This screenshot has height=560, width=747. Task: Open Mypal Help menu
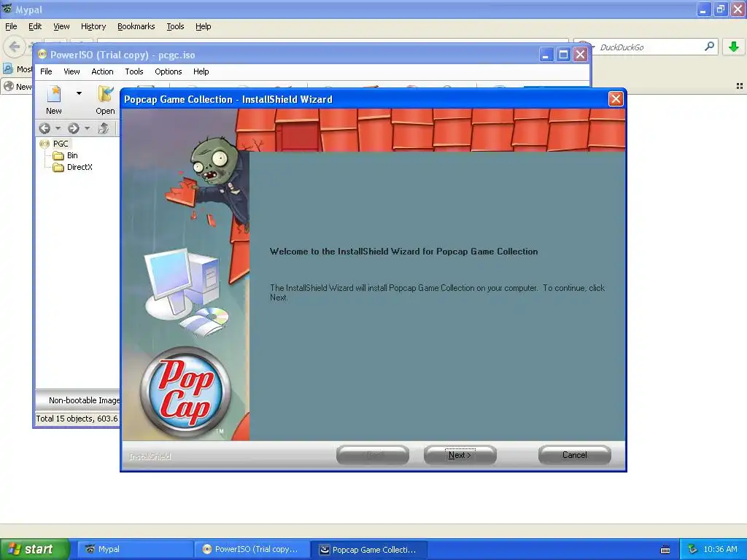pos(203,26)
